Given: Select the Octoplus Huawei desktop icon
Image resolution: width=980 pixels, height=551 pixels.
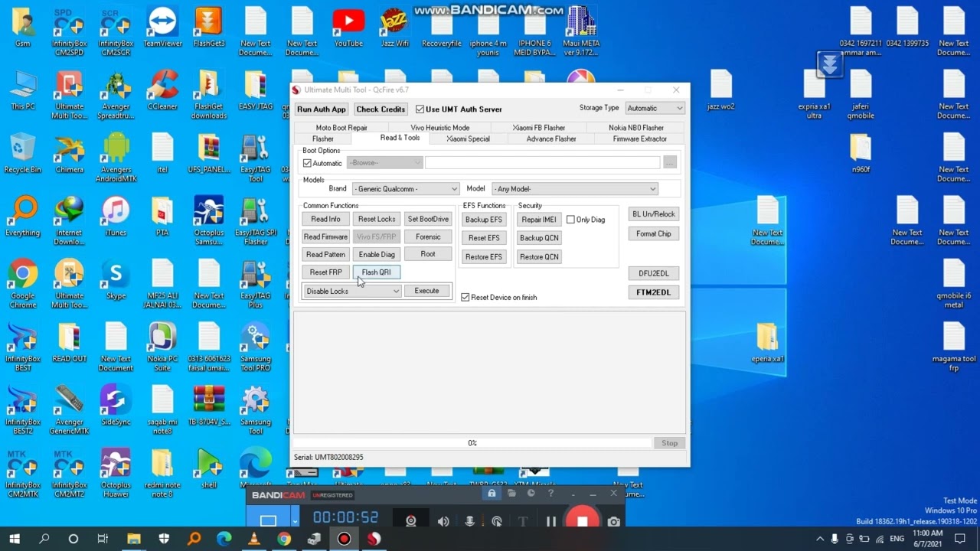Looking at the screenshot, I should (116, 473).
